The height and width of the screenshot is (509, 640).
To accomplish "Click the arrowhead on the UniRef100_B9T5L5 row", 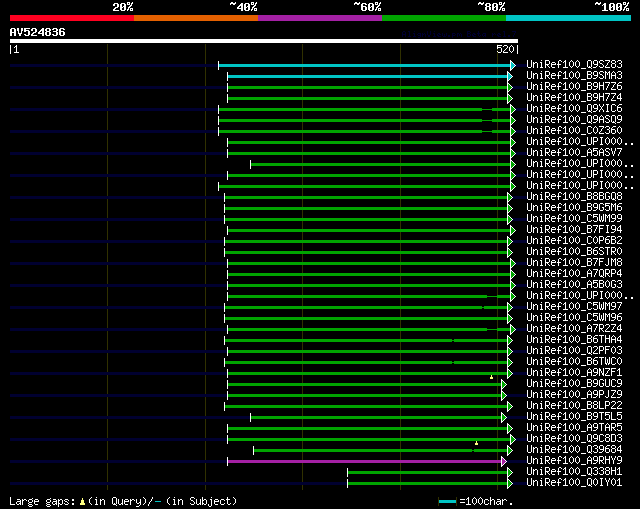I will tap(504, 418).
